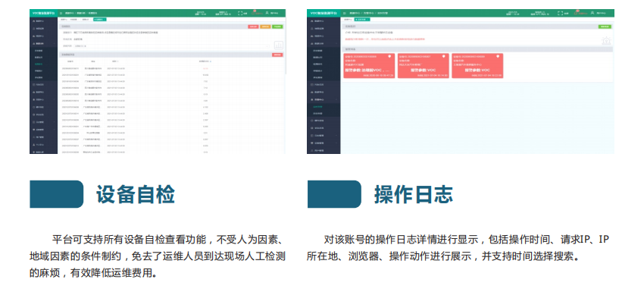Open the alarm card reading 报警参数:治理前VOC
The image size is (644, 292).
369,66
